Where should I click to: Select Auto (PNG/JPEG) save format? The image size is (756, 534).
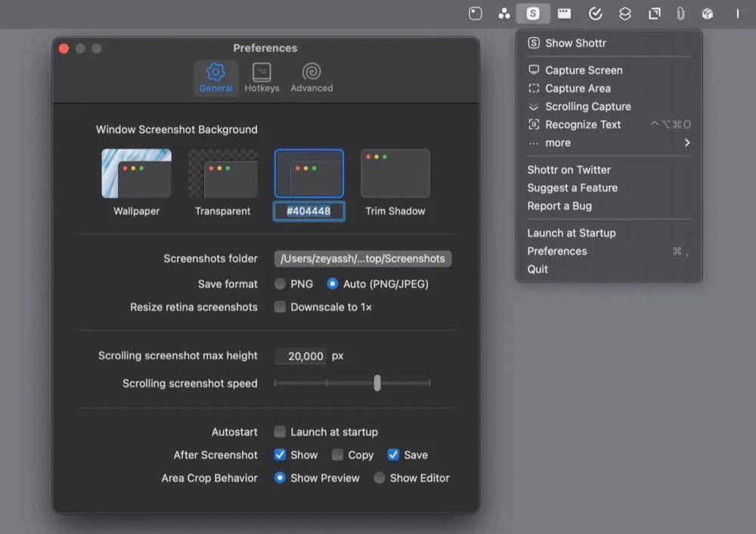coord(332,284)
